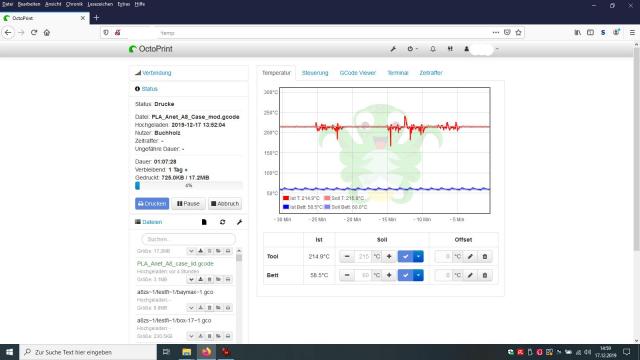Open the Lesezeichen menu in Firefox
The width and height of the screenshot is (640, 360).
coord(100,4)
